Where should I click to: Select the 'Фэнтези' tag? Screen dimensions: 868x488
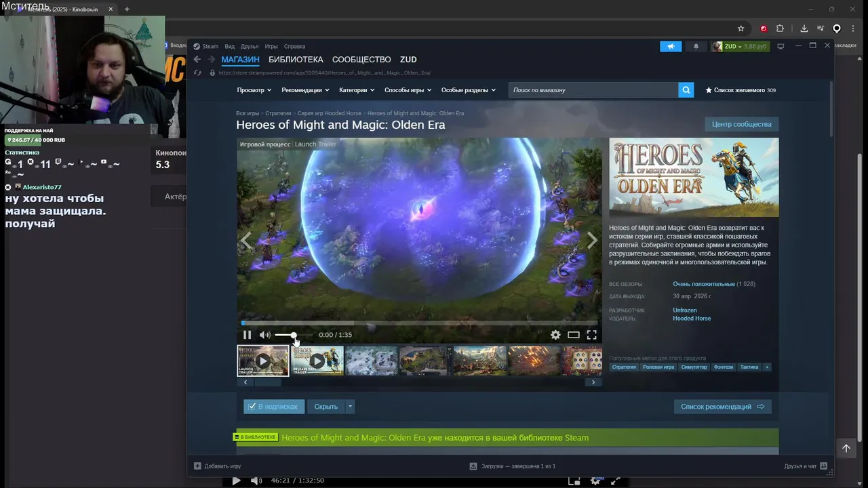tap(724, 367)
